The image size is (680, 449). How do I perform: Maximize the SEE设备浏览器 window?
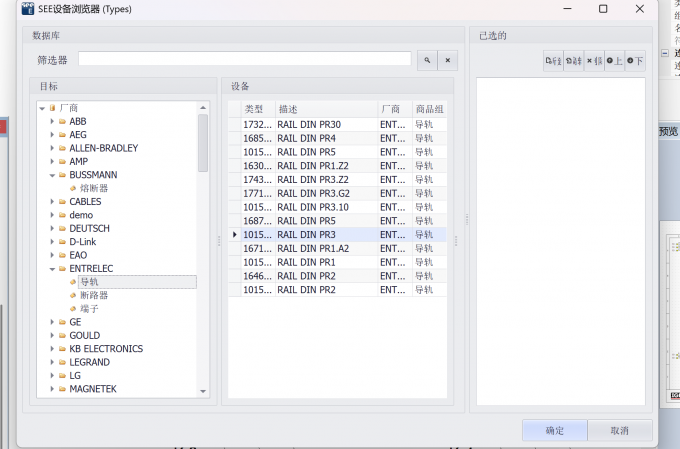[x=603, y=9]
